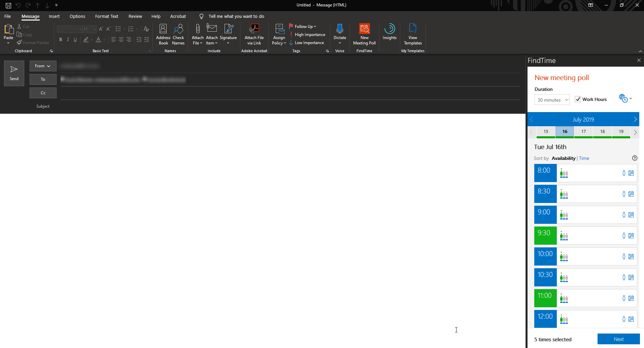The height and width of the screenshot is (348, 644).
Task: Select the 10:30 time slot
Action: pyautogui.click(x=545, y=277)
